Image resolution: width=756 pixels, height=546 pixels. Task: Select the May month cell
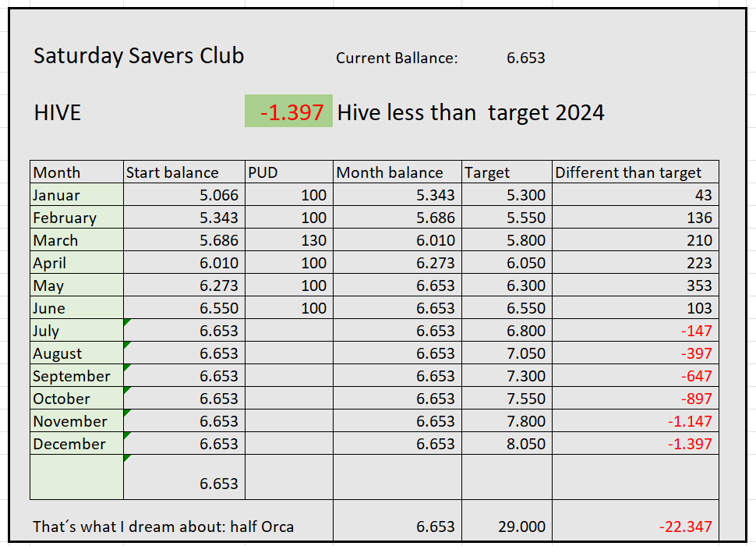(x=76, y=285)
